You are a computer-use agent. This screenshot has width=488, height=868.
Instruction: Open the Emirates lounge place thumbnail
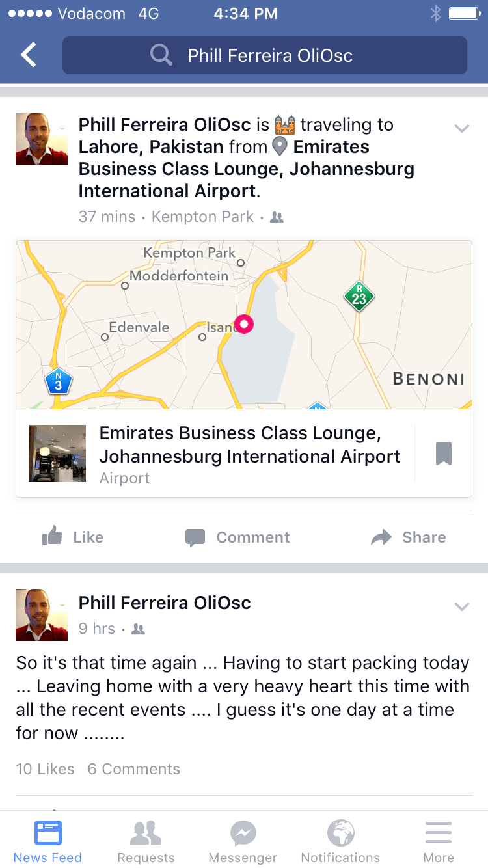click(x=57, y=454)
